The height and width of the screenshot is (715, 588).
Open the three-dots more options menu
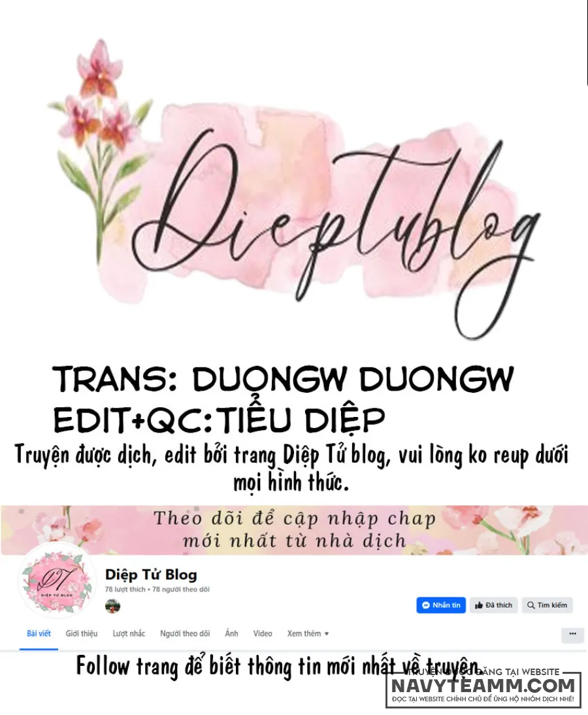point(572,634)
